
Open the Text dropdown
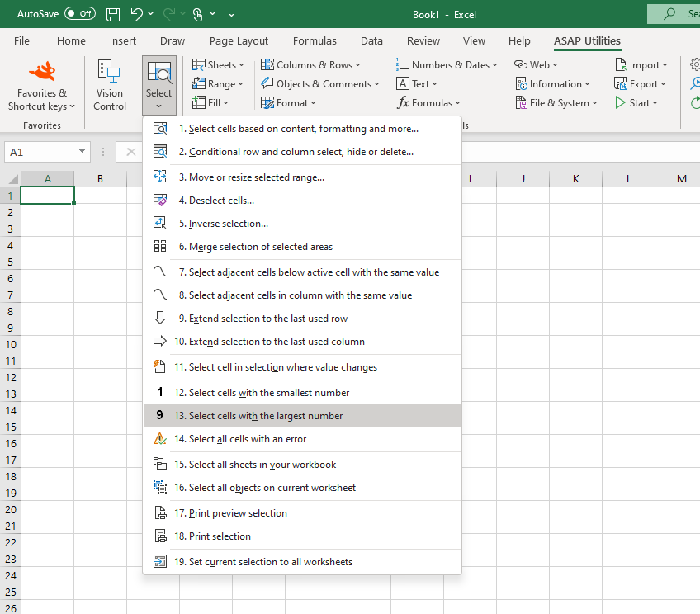(417, 84)
